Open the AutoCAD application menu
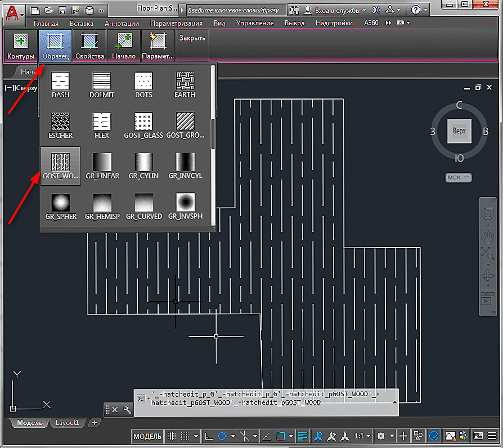Screen dimensions: 503x448 coord(13,14)
